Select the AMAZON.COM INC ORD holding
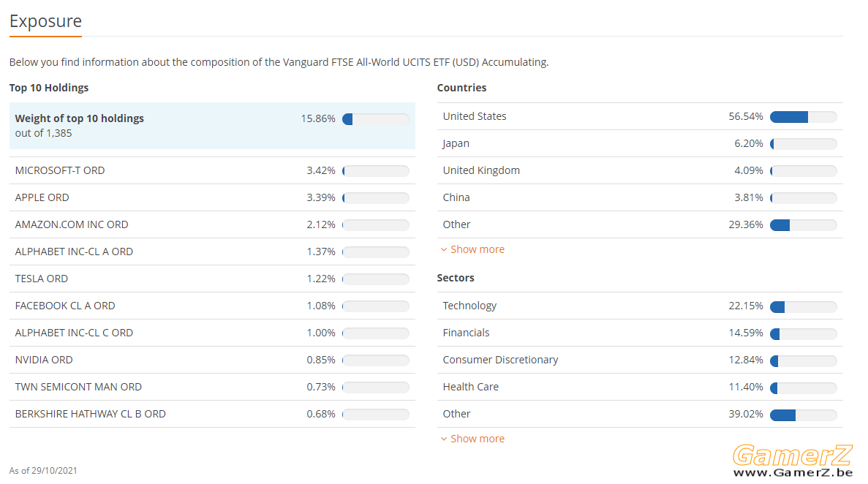The image size is (868, 484). click(212, 225)
